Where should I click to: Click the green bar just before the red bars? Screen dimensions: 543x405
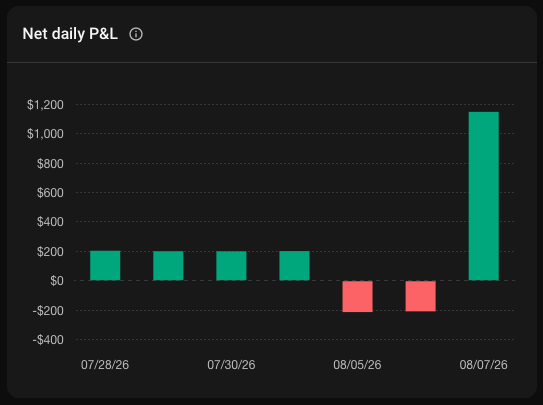(294, 266)
